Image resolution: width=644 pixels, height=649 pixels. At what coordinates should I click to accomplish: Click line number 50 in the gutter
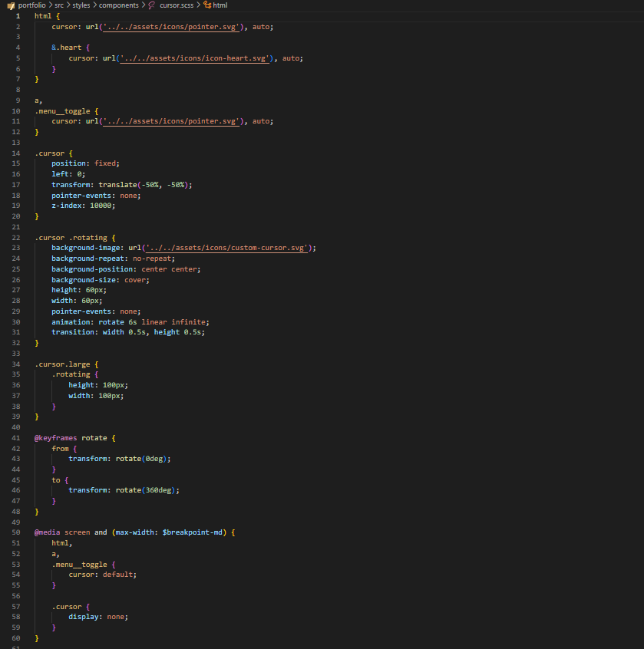(x=16, y=532)
